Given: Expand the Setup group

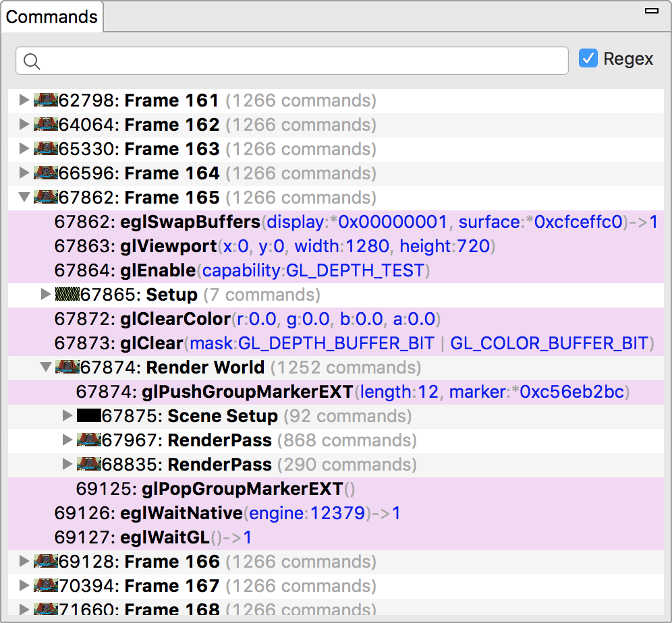Looking at the screenshot, I should point(45,295).
